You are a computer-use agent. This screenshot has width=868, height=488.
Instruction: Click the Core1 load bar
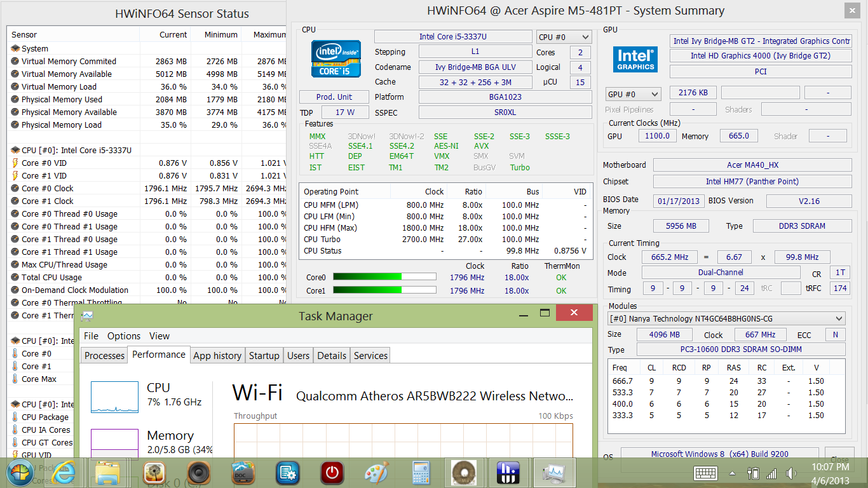tap(384, 290)
